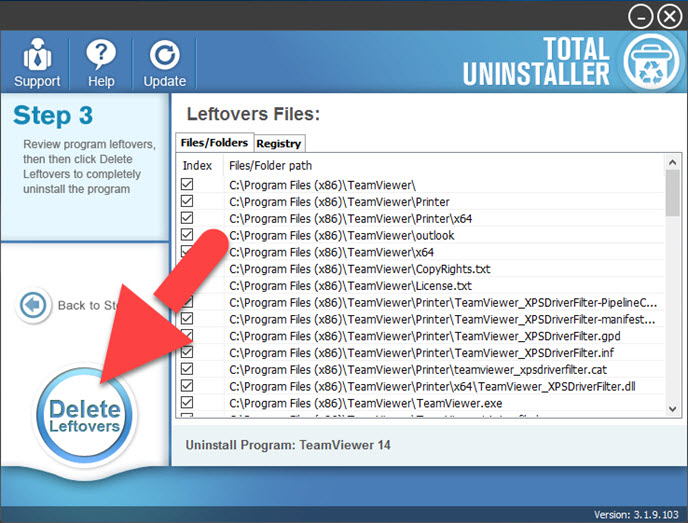Close the Total Uninstaller window
This screenshot has width=688, height=523.
(670, 17)
